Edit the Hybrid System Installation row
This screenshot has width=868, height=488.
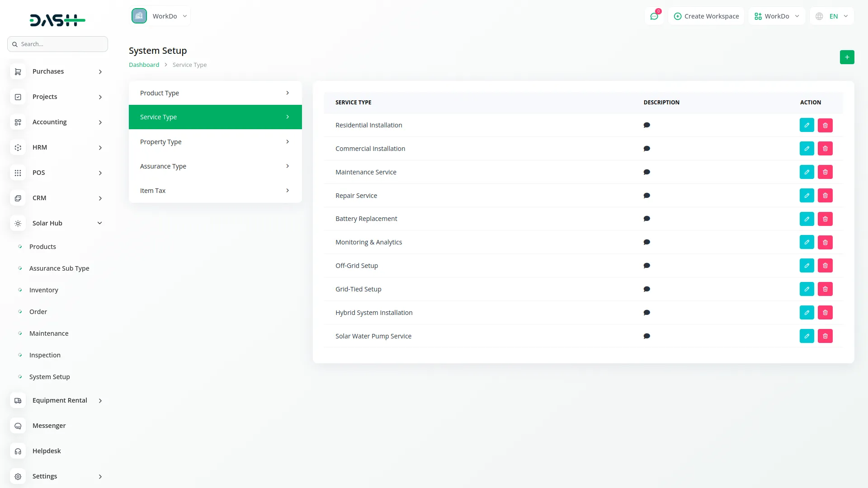tap(807, 313)
